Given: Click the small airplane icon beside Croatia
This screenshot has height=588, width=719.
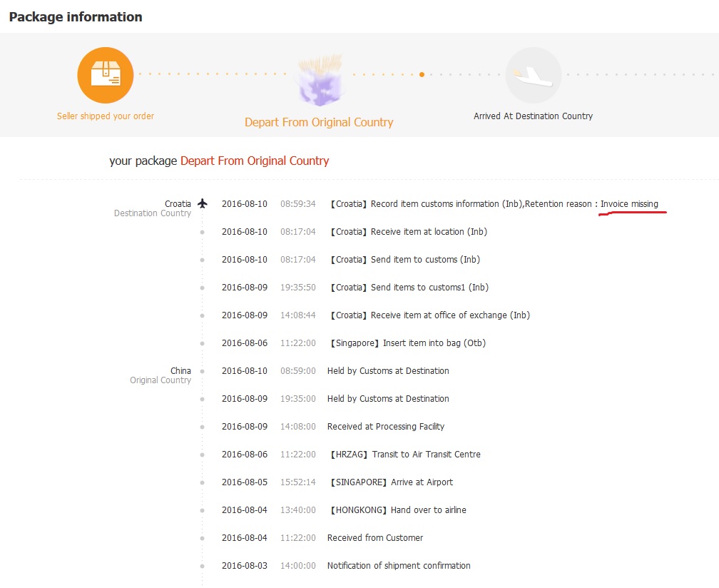Looking at the screenshot, I should pos(203,204).
